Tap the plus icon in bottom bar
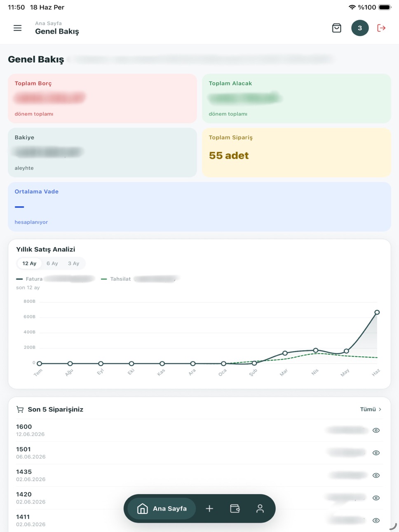 (209, 508)
